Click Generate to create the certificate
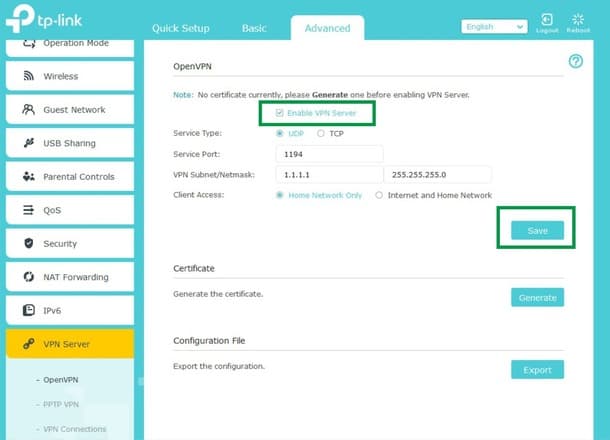 (x=537, y=298)
